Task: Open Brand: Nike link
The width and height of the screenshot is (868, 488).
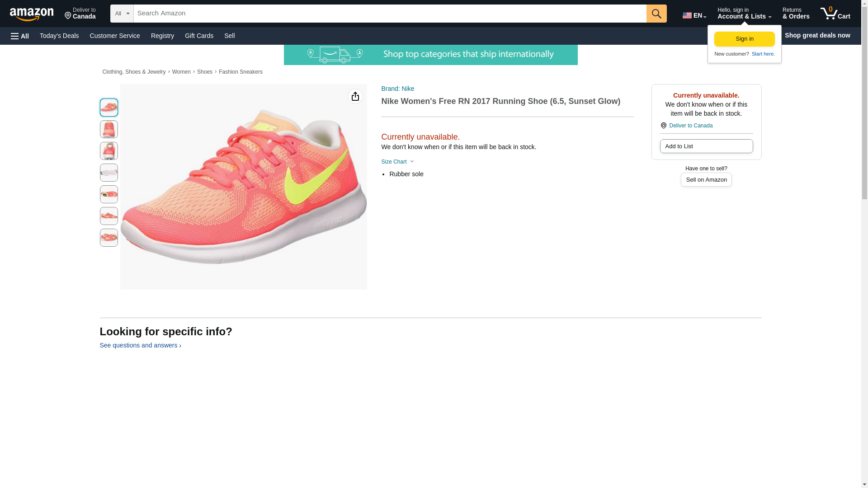Action: (x=397, y=89)
